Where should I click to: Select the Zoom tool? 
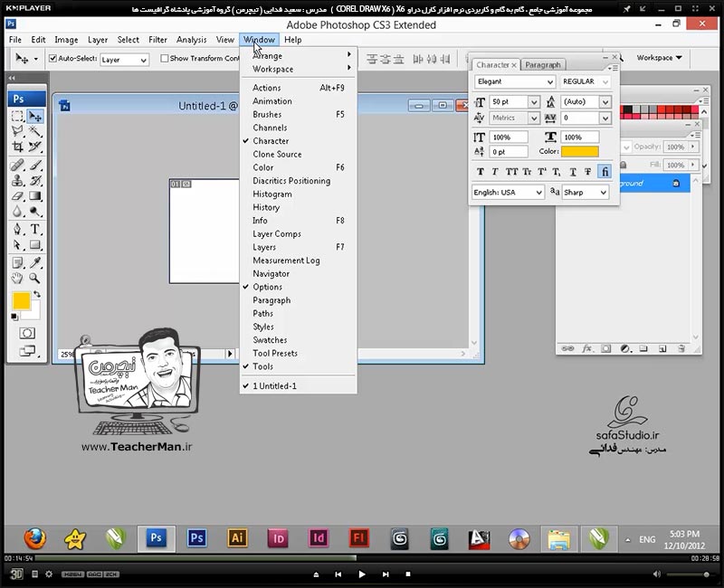pos(35,279)
